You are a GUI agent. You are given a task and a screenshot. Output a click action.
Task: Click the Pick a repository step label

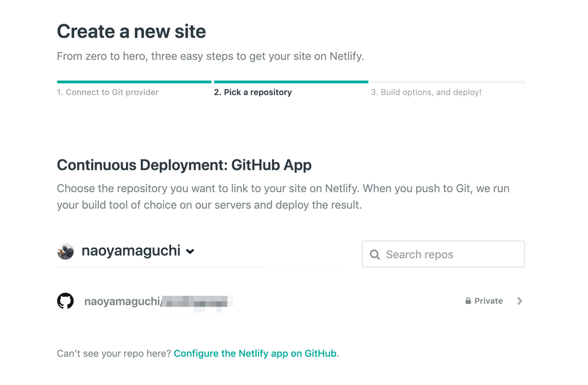253,92
